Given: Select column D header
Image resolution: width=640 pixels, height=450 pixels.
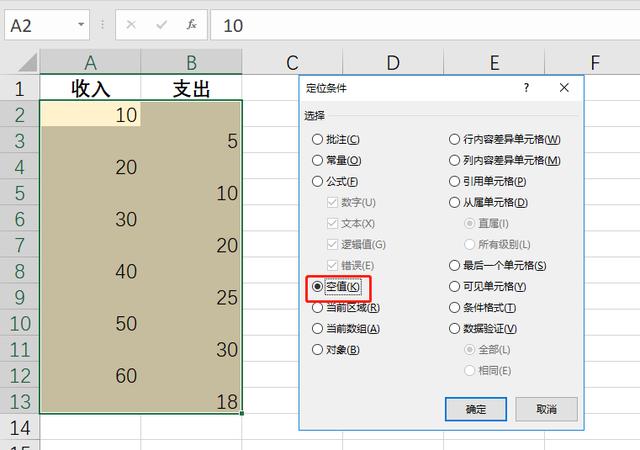Looking at the screenshot, I should coord(393,62).
